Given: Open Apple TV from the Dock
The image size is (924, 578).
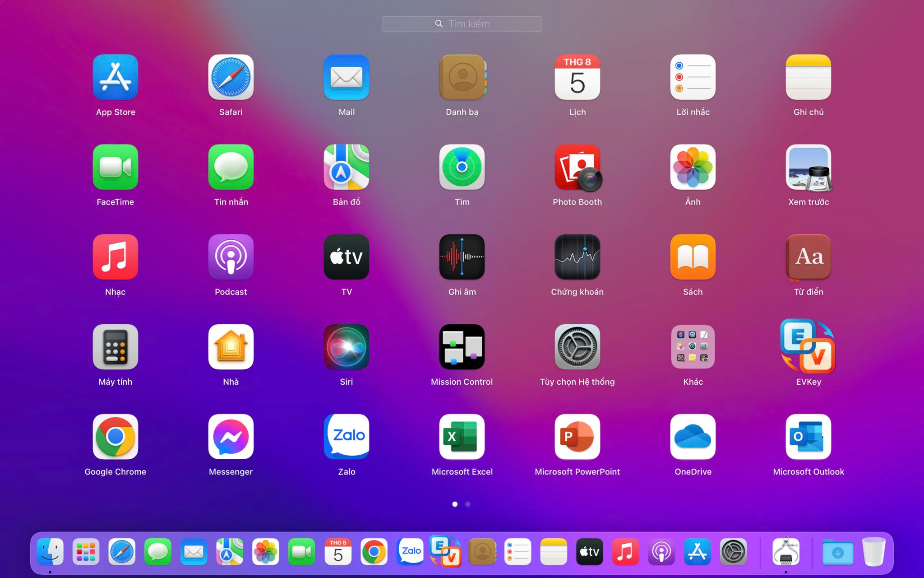Looking at the screenshot, I should tap(590, 551).
